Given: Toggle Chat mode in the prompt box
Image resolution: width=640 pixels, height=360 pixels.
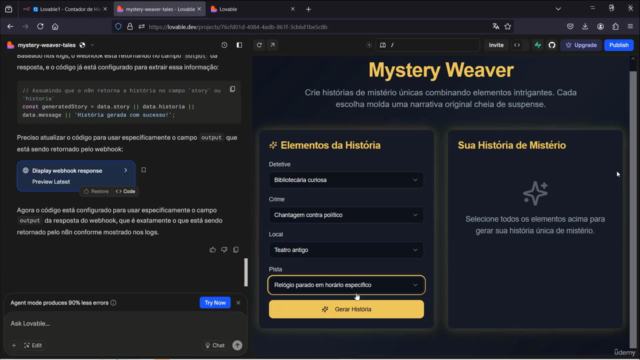Looking at the screenshot, I should [215, 345].
